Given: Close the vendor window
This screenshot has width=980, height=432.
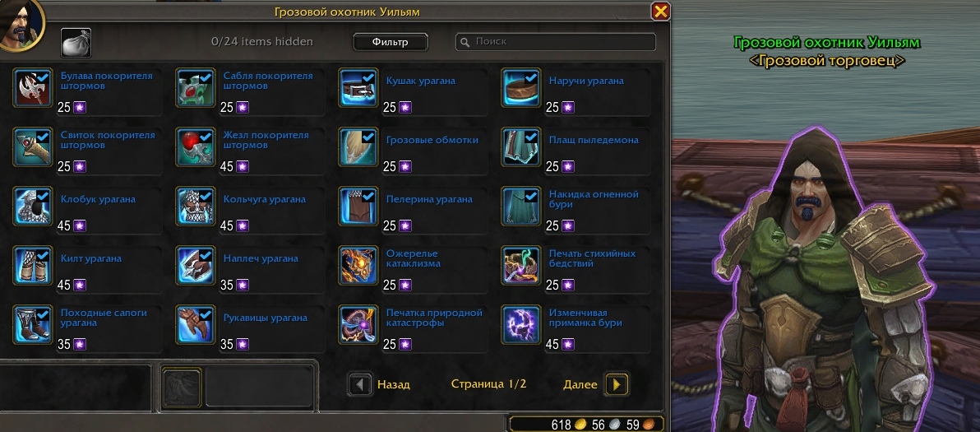Looking at the screenshot, I should [x=660, y=12].
